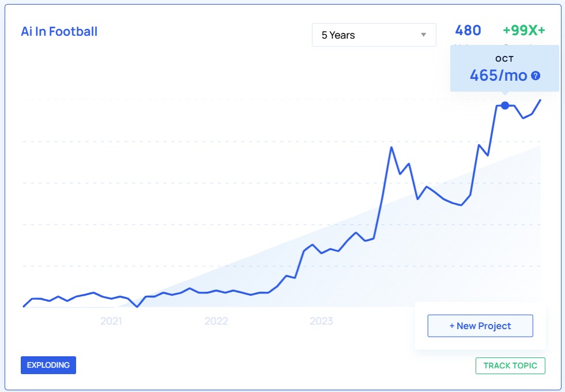This screenshot has width=565, height=392.
Task: Click the 2023 axis label
Action: 323,322
